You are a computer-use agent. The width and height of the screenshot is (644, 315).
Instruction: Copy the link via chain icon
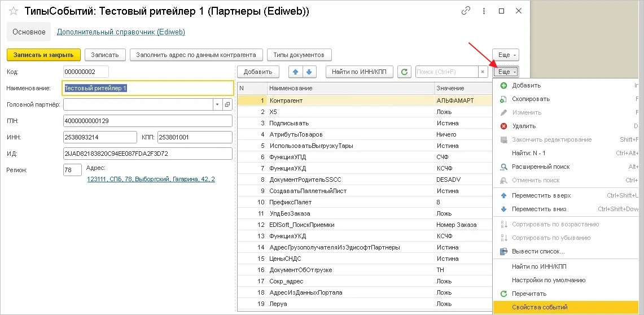click(x=466, y=11)
